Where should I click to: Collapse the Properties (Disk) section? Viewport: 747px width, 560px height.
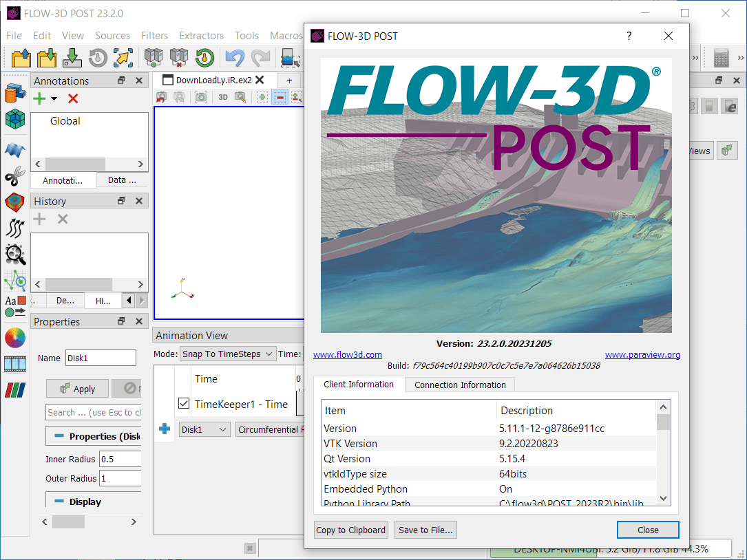coord(59,435)
